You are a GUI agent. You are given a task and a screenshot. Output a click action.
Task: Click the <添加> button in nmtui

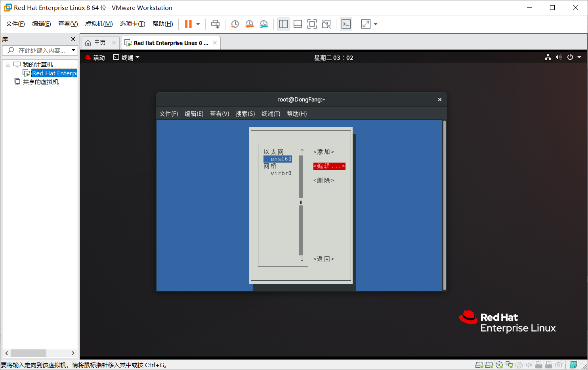coord(324,152)
